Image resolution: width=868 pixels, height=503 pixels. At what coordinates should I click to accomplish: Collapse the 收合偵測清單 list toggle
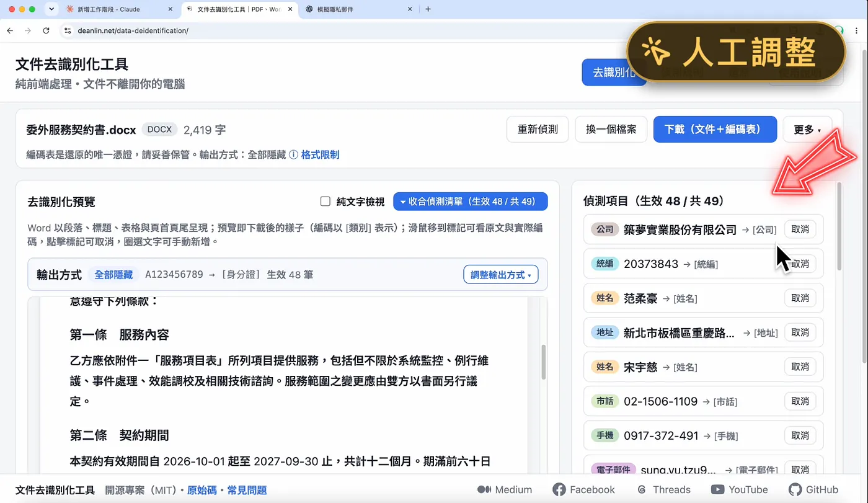tap(471, 202)
